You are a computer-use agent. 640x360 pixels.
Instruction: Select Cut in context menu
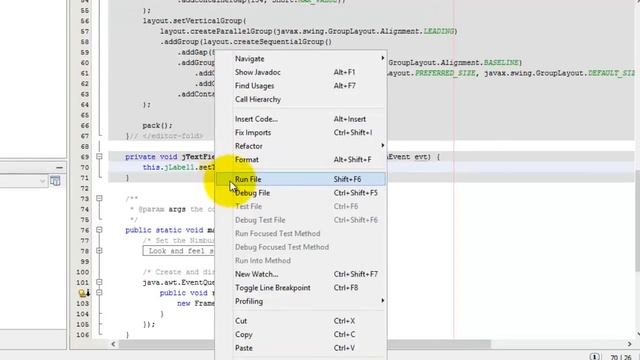[x=301, y=321]
